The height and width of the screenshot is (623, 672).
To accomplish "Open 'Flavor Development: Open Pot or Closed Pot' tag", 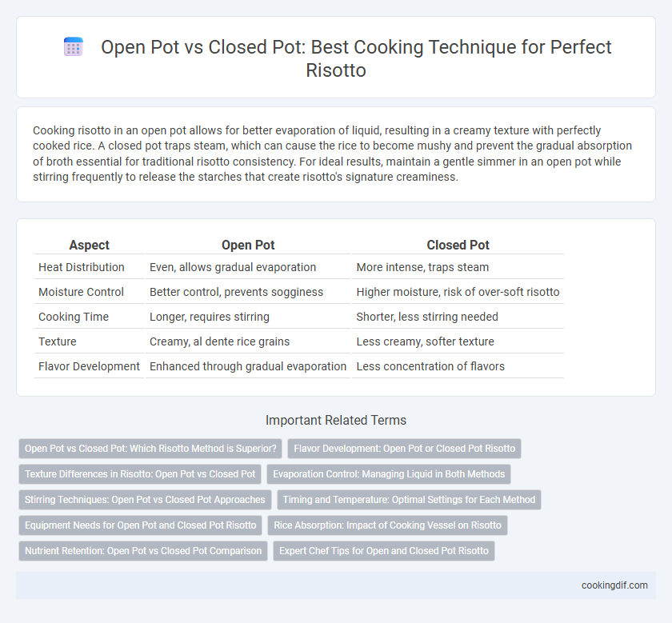I will (x=404, y=449).
